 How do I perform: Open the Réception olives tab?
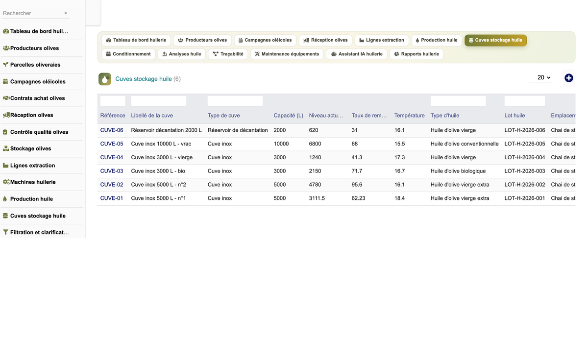pyautogui.click(x=326, y=40)
